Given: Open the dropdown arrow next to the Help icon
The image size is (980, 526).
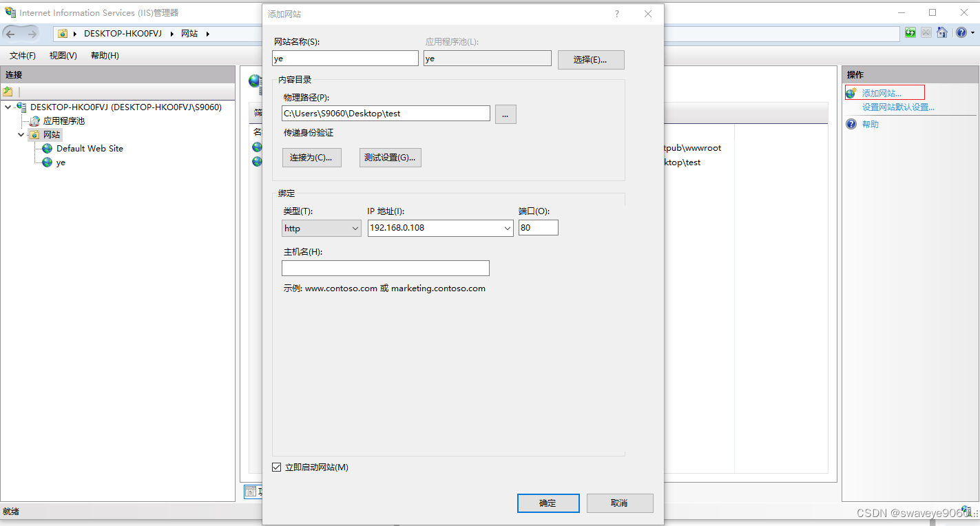Looking at the screenshot, I should 973,33.
